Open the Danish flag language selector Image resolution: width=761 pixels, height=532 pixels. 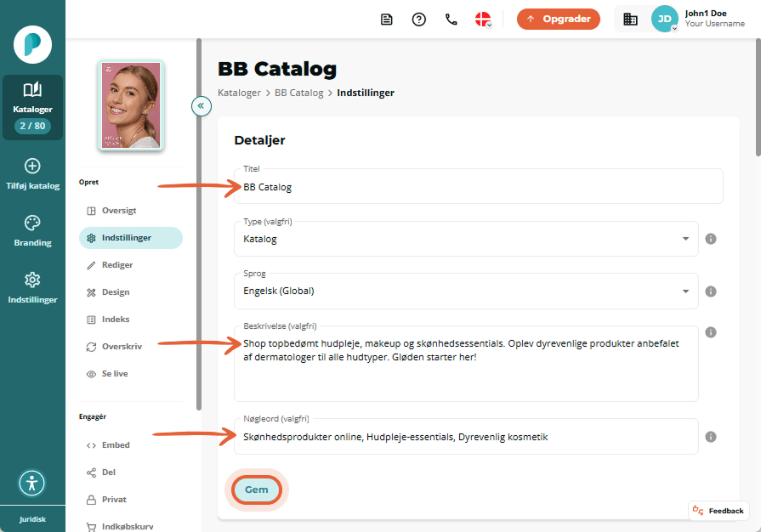pyautogui.click(x=484, y=20)
